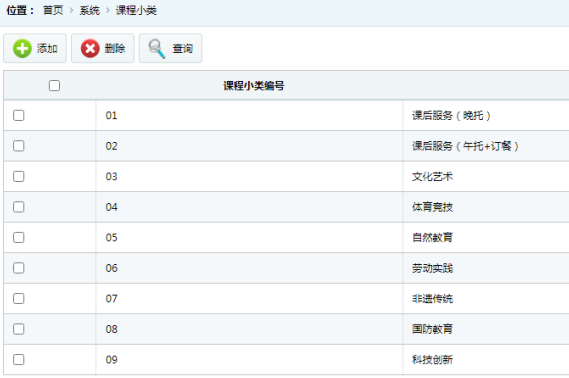Check the box for row 01
This screenshot has width=569, height=378.
[x=19, y=115]
